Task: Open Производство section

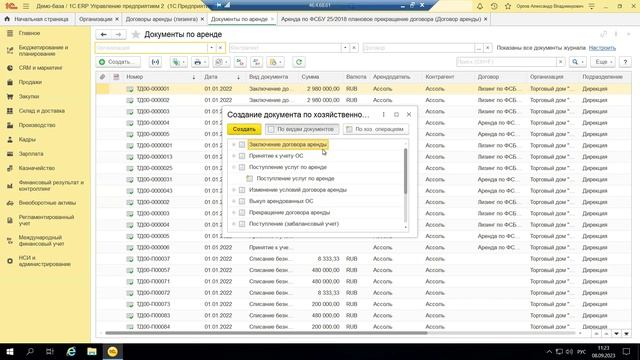Action: click(37, 125)
